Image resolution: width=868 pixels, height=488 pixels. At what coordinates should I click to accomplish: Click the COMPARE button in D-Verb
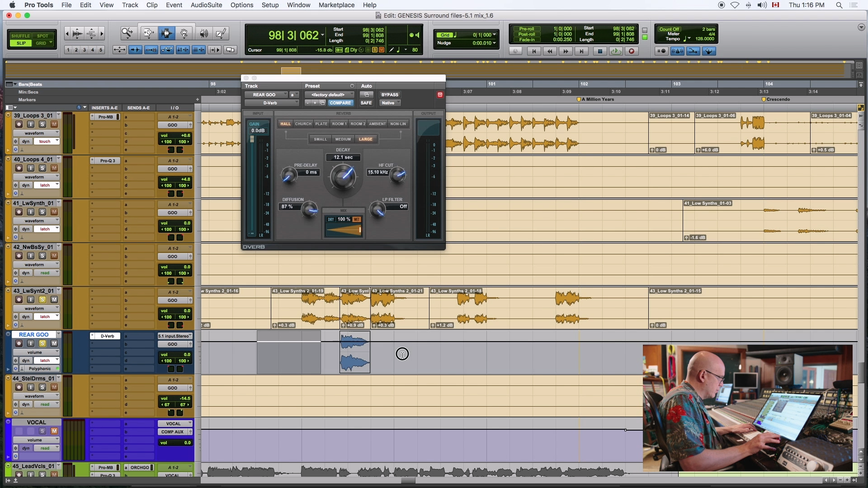pyautogui.click(x=340, y=103)
